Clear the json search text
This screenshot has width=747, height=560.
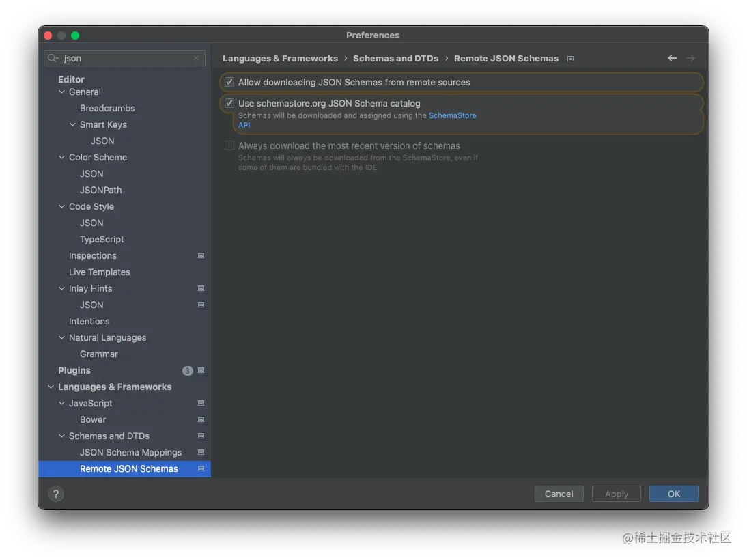click(x=196, y=59)
